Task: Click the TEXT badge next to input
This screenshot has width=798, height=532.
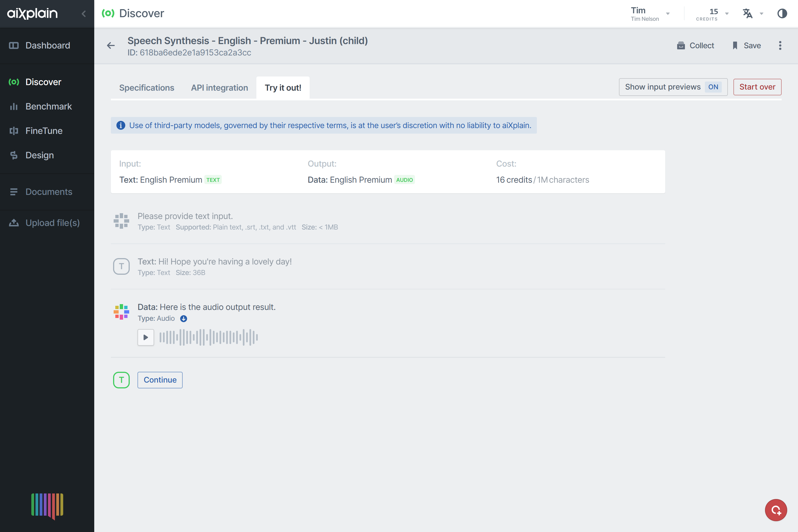Action: [213, 180]
